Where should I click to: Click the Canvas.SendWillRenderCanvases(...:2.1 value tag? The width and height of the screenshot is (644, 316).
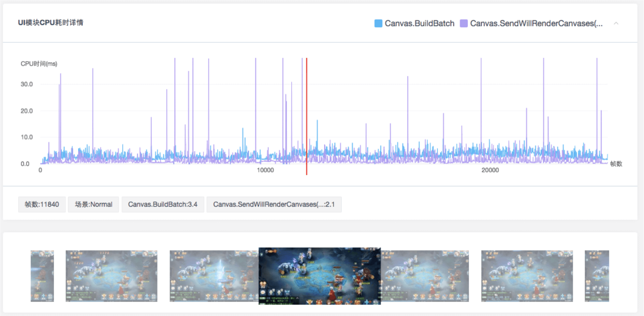(274, 205)
